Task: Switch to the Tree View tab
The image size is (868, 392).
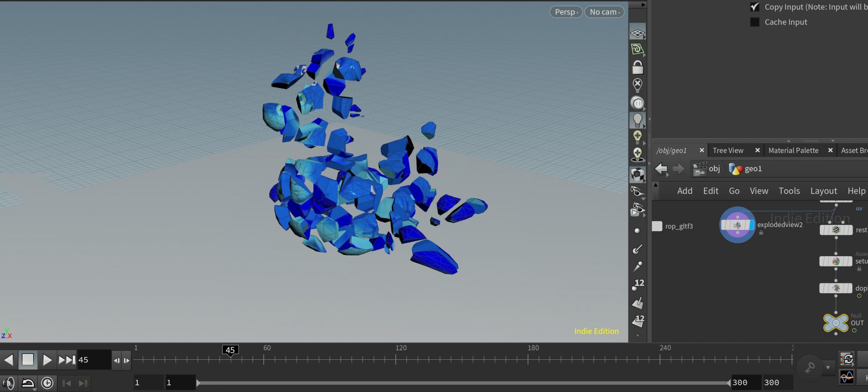Action: click(x=728, y=150)
